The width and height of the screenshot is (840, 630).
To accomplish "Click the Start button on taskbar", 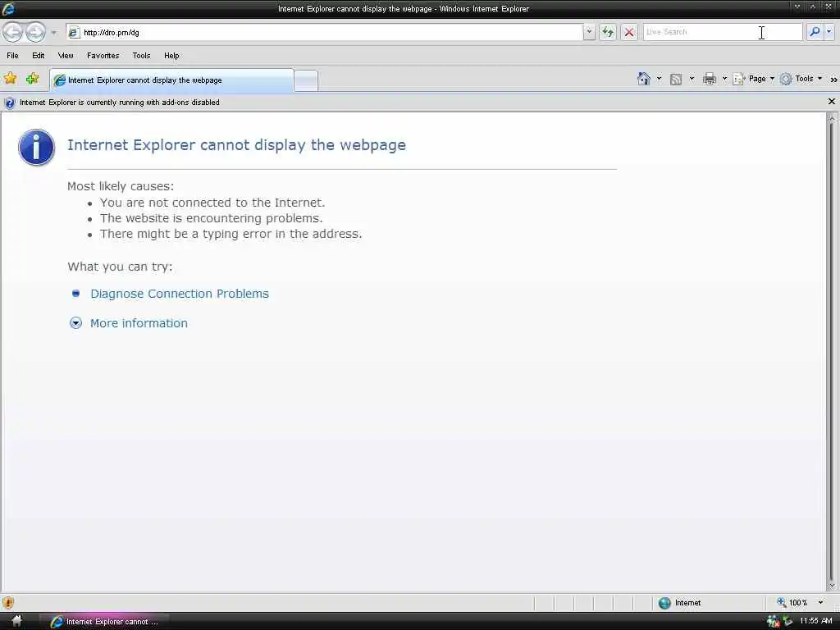I will coord(16,621).
